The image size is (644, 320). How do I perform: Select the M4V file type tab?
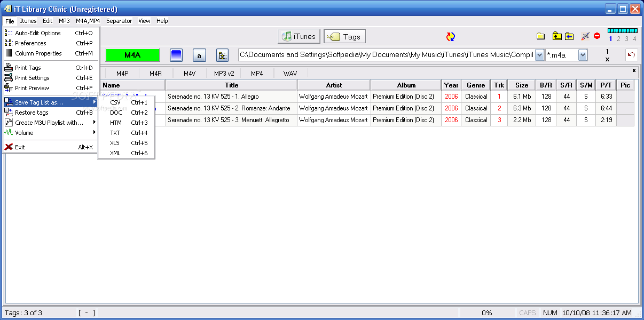pos(190,74)
